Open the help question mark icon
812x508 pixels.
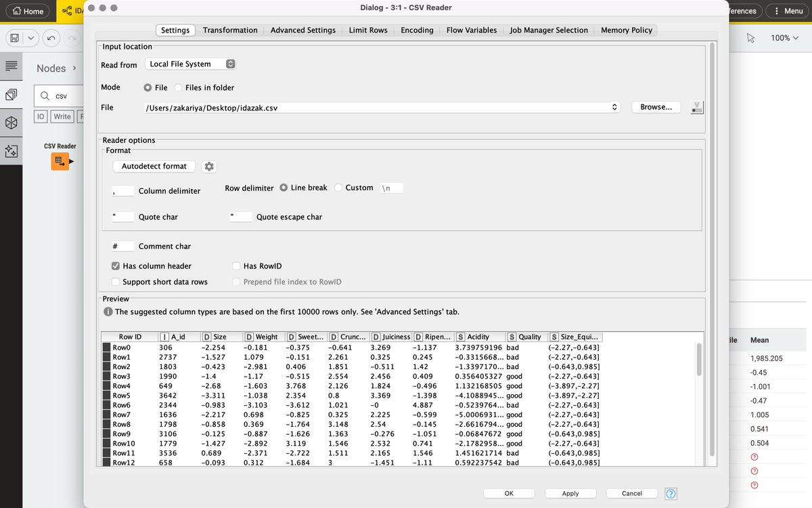click(671, 494)
